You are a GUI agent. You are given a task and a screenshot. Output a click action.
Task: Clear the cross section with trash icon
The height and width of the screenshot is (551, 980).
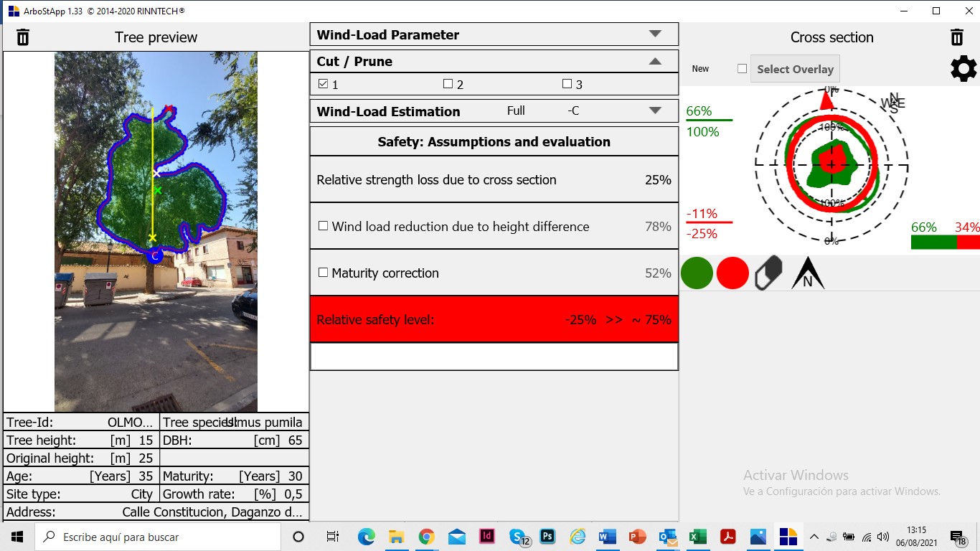coord(956,37)
